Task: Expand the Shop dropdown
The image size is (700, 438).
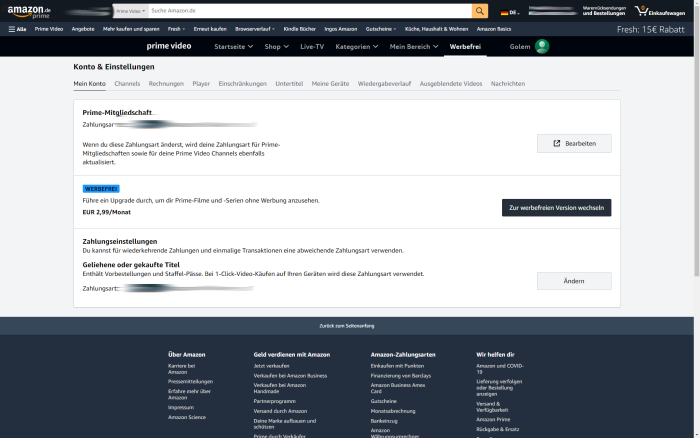Action: 276,46
